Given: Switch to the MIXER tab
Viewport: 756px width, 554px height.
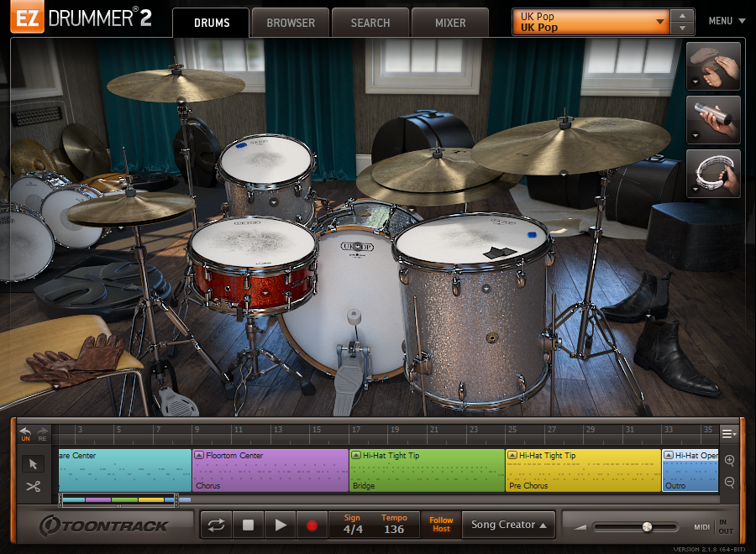Looking at the screenshot, I should (x=450, y=23).
